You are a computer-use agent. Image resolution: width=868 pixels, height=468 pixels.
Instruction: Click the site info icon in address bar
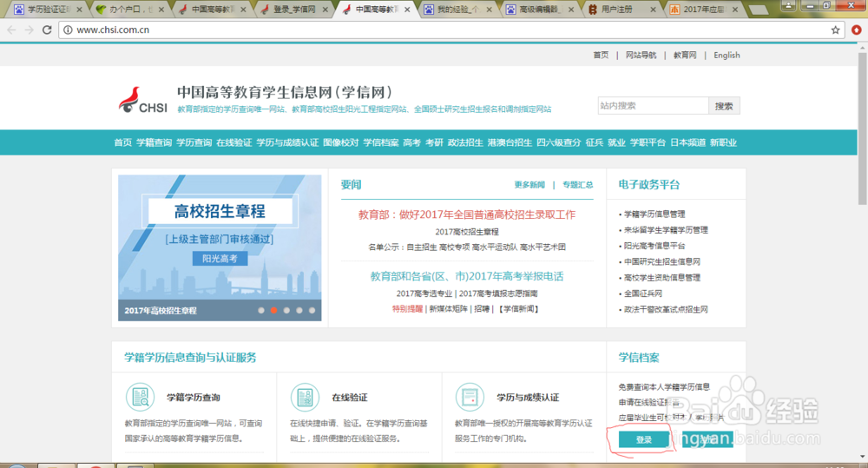pos(68,30)
